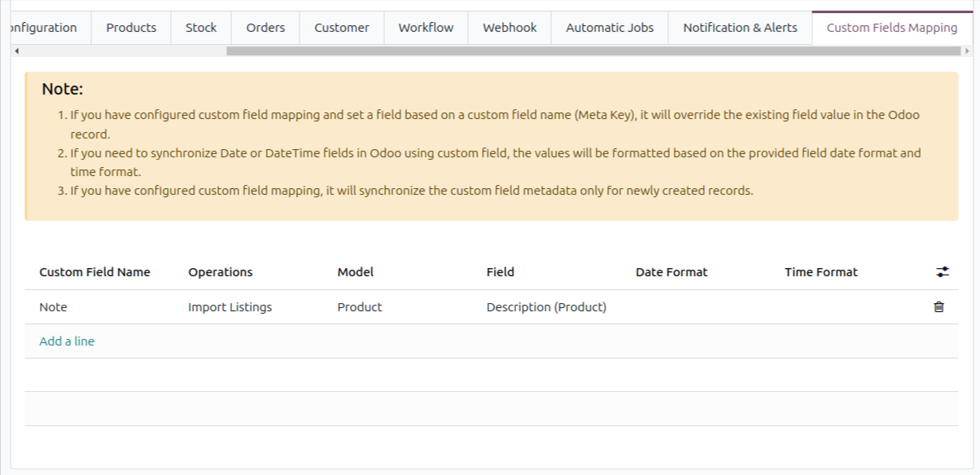Select the 'Product' model cell

405,307
